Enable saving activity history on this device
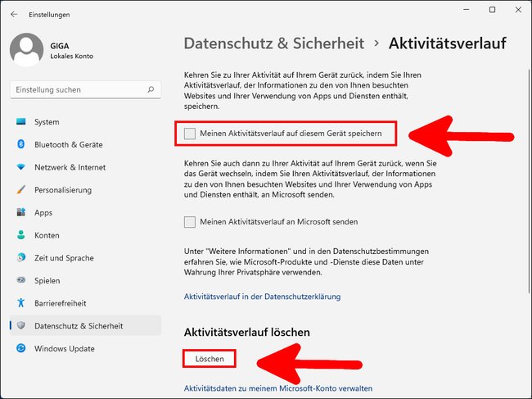532x399 pixels. [190, 134]
